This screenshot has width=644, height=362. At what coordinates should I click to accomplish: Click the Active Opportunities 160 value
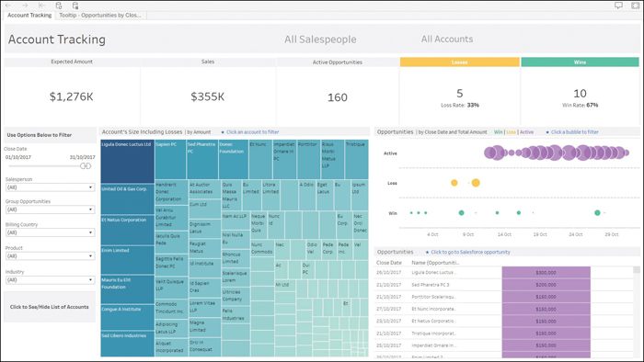338,97
